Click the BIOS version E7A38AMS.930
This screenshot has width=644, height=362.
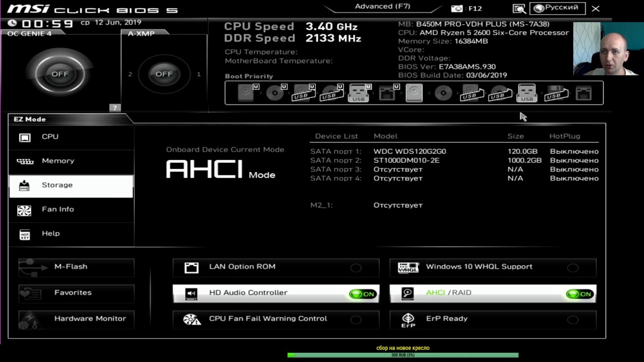click(x=467, y=67)
